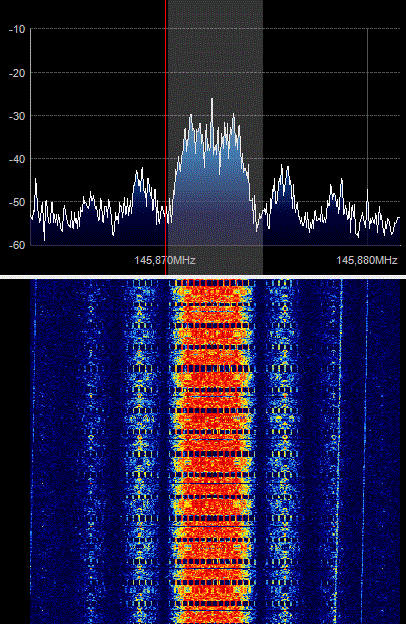This screenshot has width=406, height=624.
Task: Click the -10 dB scale label
Action: [17, 29]
